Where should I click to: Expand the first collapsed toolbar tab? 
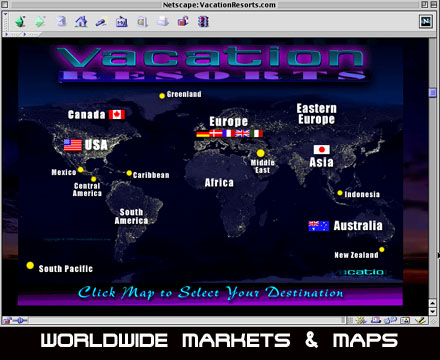13,34
